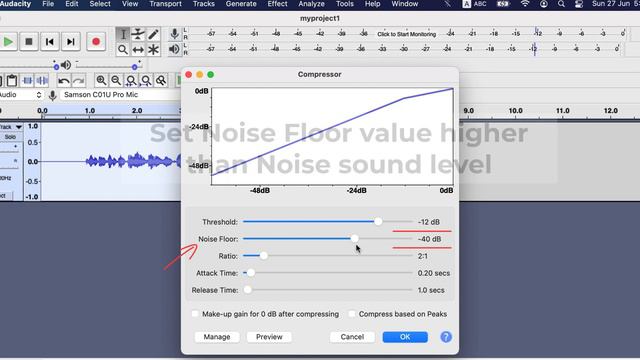This screenshot has width=640, height=360.
Task: Click the Manage button in Compressor
Action: click(x=217, y=337)
